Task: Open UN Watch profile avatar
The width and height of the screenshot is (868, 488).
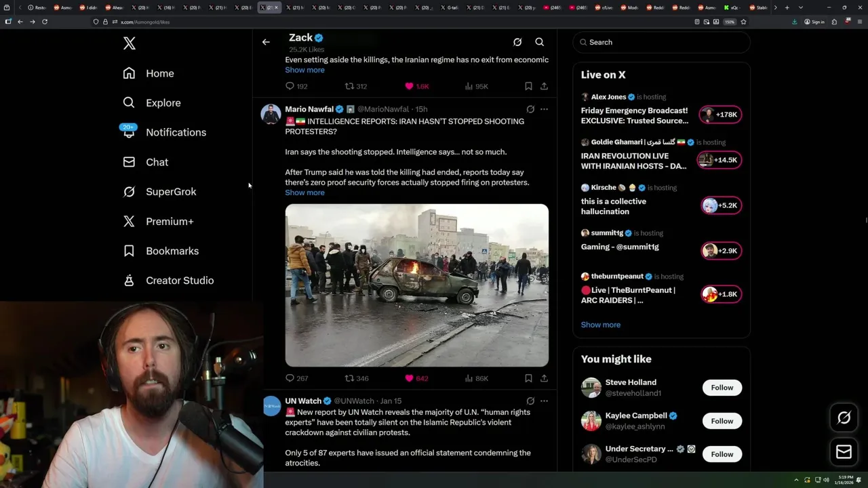Action: coord(271,406)
